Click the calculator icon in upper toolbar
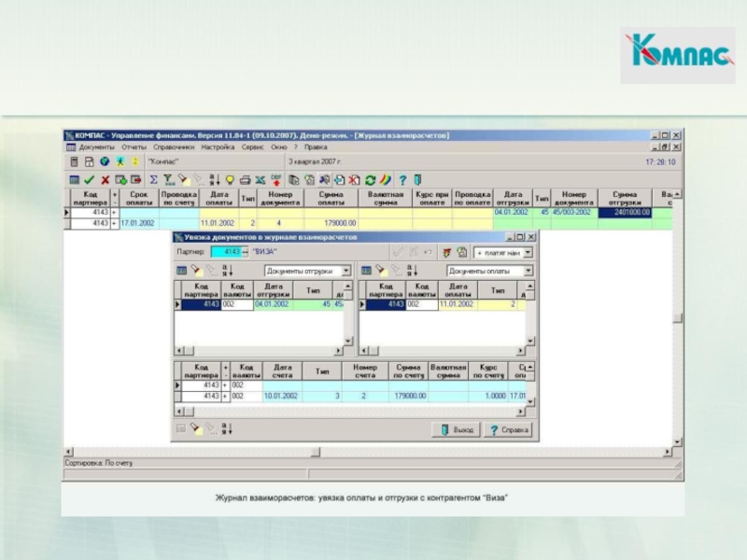The image size is (747, 560). coord(74,161)
